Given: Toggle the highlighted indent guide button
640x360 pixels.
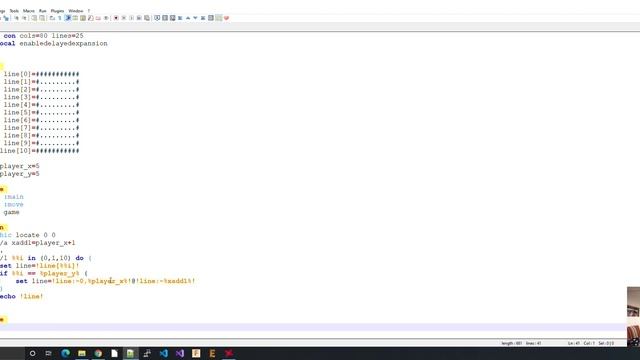Looking at the screenshot, I should click(x=68, y=18).
